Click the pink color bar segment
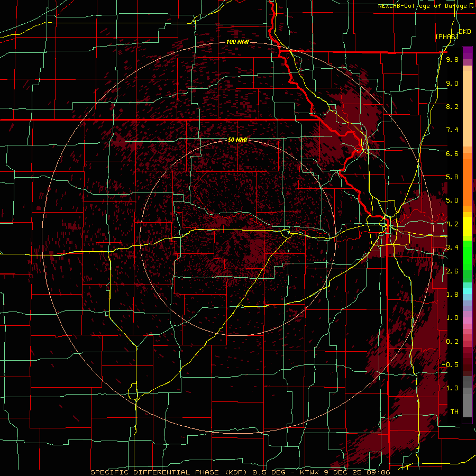 click(467, 321)
